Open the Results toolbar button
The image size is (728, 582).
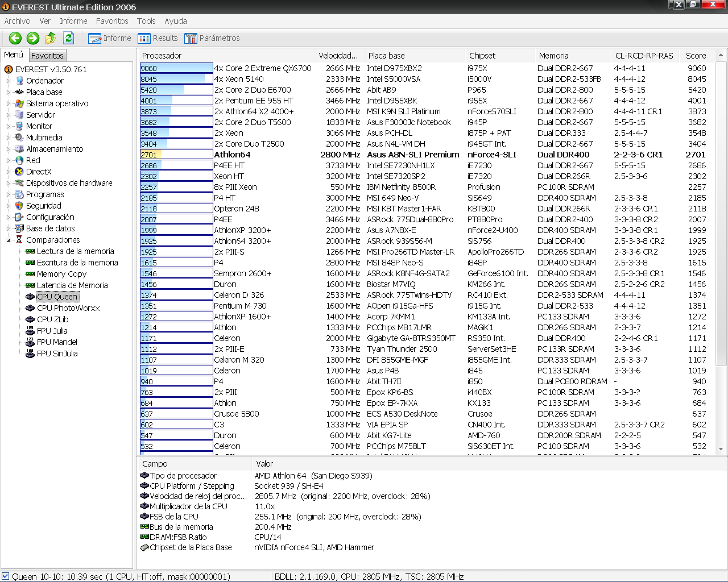(158, 38)
